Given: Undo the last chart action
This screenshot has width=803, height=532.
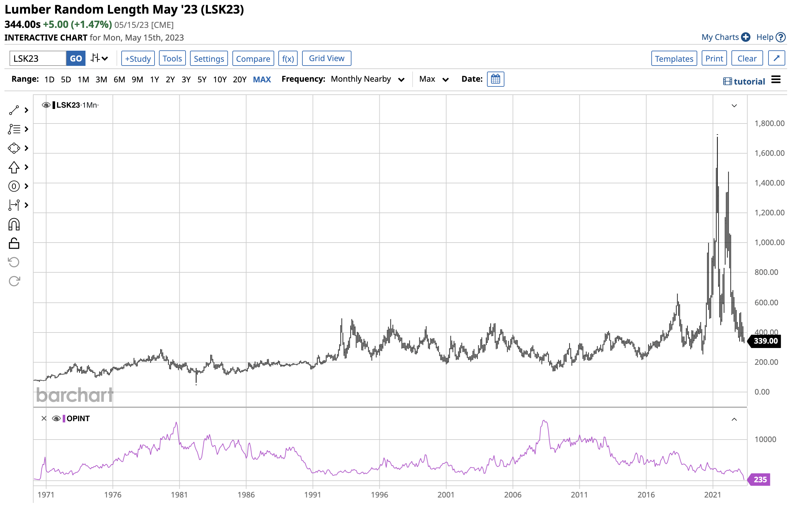Looking at the screenshot, I should click(14, 262).
